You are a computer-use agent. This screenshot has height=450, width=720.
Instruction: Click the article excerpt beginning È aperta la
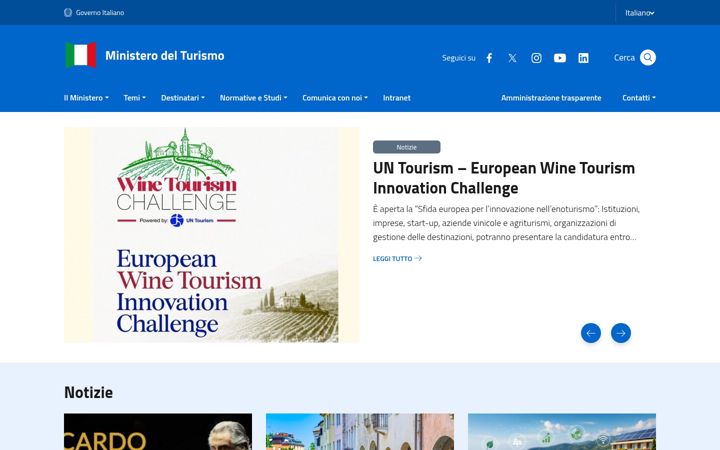pyautogui.click(x=506, y=223)
